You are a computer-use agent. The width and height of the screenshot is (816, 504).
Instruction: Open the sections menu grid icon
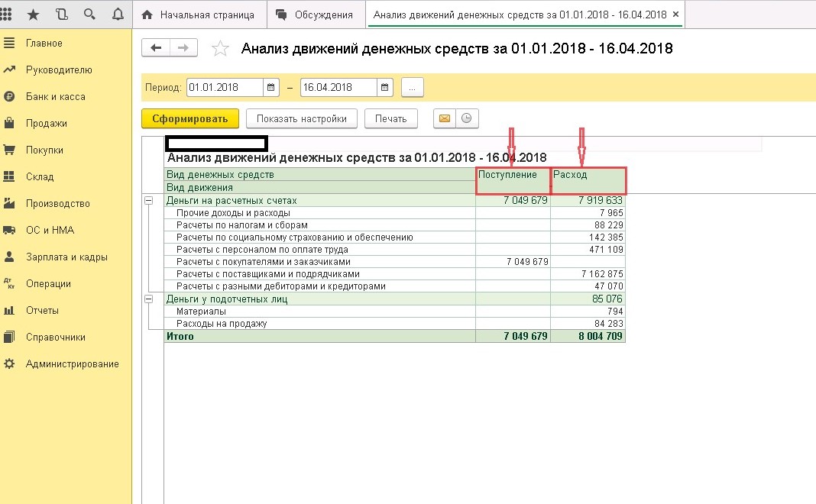(x=5, y=14)
